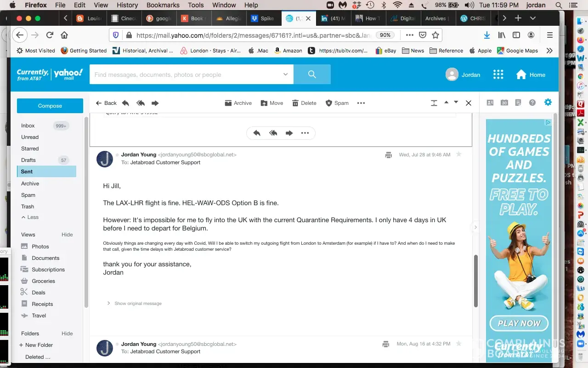588x368 pixels.
Task: Collapse folder list with Less
Action: pos(30,217)
